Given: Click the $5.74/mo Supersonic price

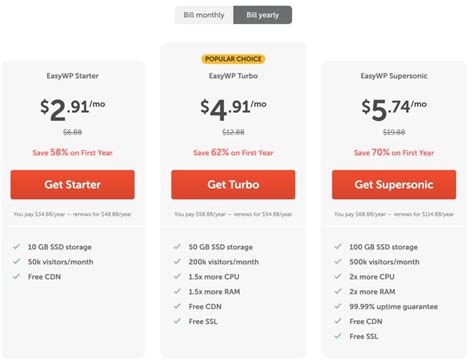Looking at the screenshot, I should tap(394, 109).
